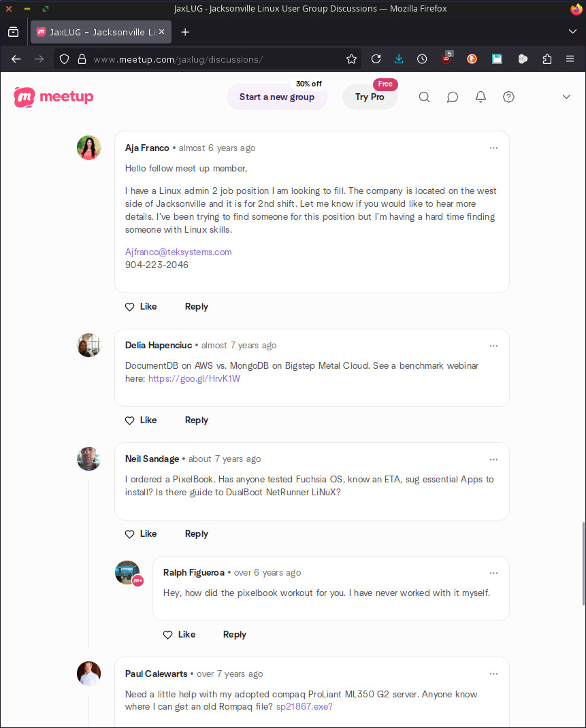The image size is (586, 728).
Task: Open the goo.gl/HrvK1W benchmark link
Action: pos(194,379)
